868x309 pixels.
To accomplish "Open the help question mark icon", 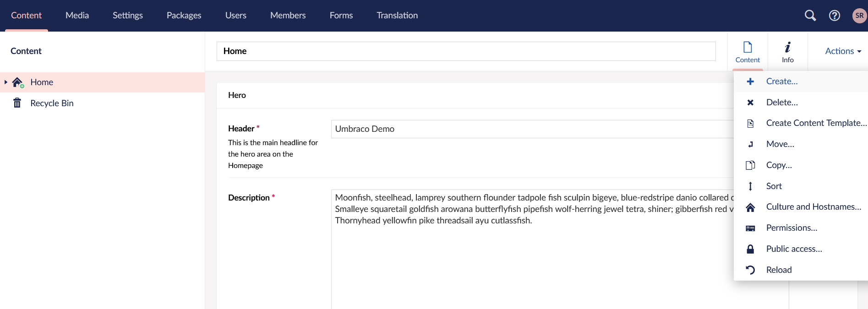I will pyautogui.click(x=834, y=16).
